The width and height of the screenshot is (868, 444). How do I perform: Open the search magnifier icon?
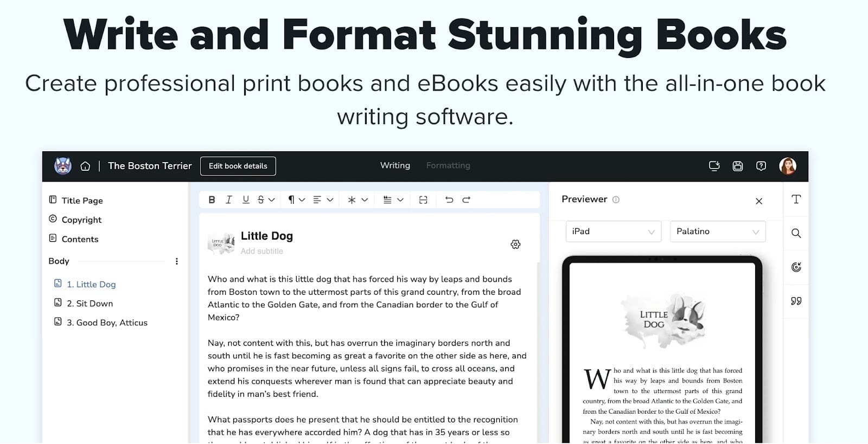click(x=796, y=233)
